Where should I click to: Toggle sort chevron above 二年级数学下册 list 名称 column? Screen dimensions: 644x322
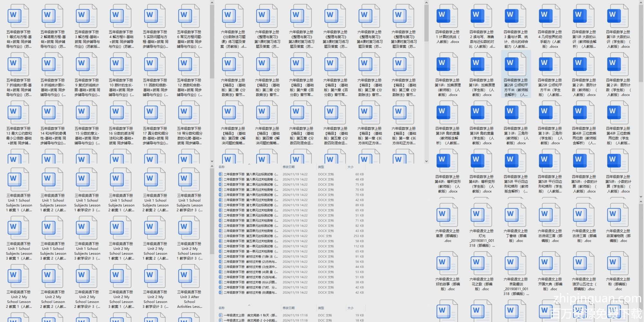coord(249,164)
